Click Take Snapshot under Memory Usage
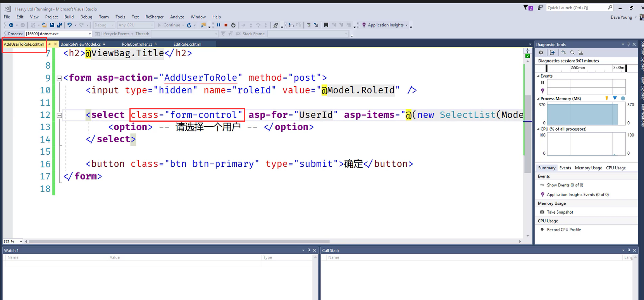This screenshot has height=300, width=644. pos(560,212)
